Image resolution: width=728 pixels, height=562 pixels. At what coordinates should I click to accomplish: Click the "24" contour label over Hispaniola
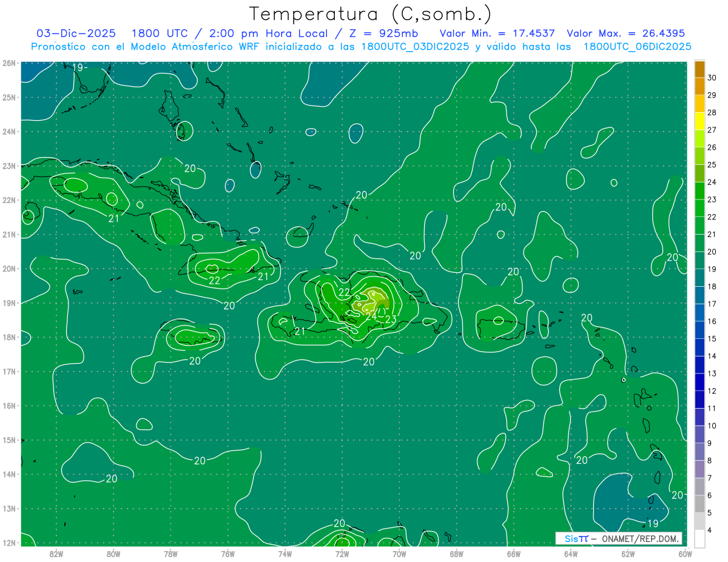pyautogui.click(x=371, y=316)
